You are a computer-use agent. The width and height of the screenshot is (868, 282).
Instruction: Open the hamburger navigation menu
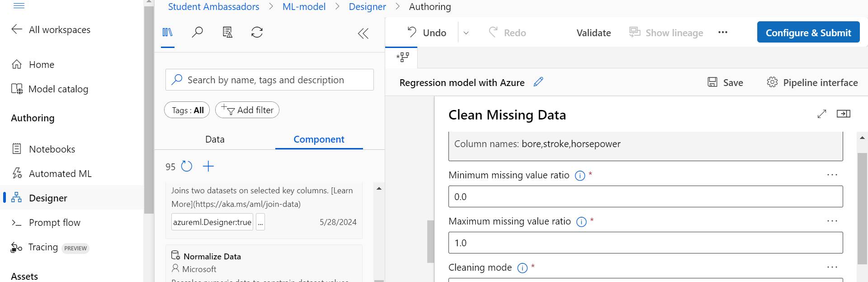[x=19, y=5]
